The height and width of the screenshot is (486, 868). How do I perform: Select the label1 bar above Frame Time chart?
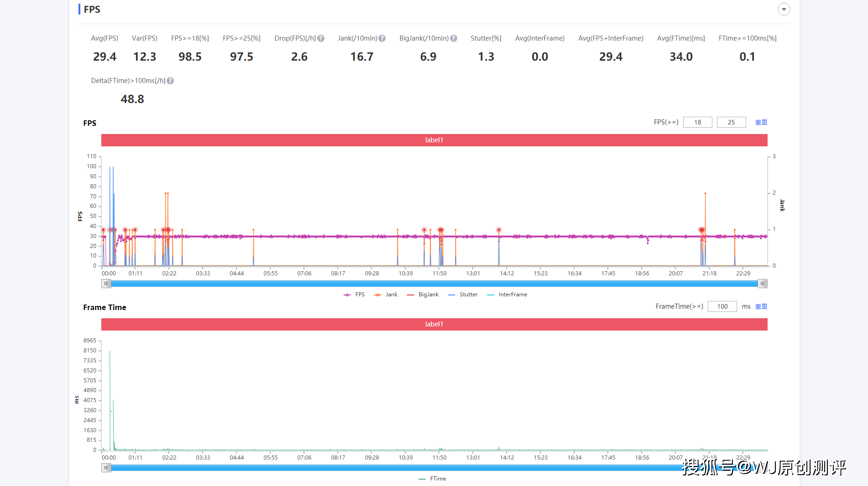tap(434, 324)
